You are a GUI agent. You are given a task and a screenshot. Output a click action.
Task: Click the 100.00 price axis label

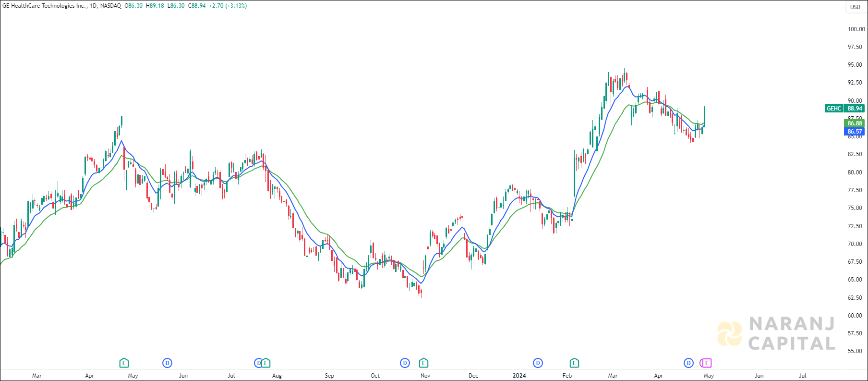(856, 29)
